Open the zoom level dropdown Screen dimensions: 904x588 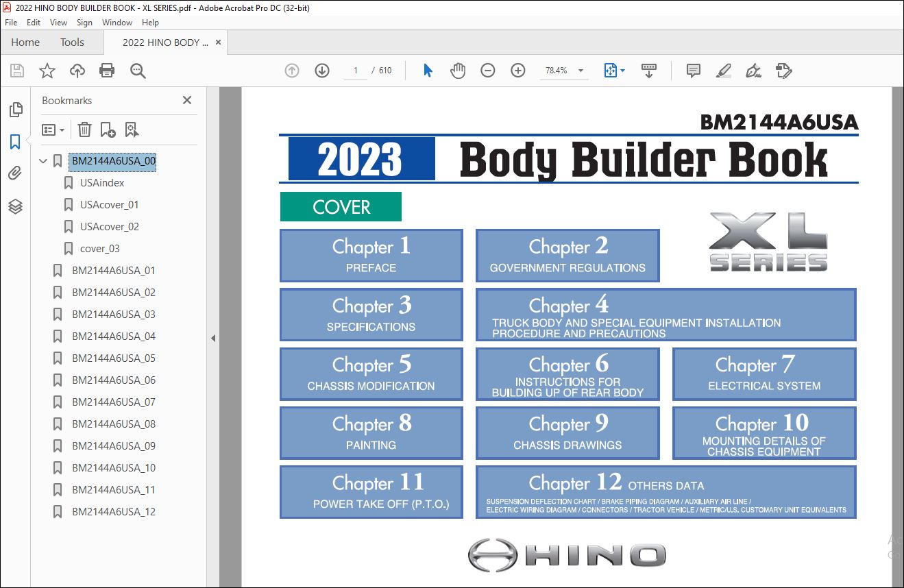tap(581, 71)
